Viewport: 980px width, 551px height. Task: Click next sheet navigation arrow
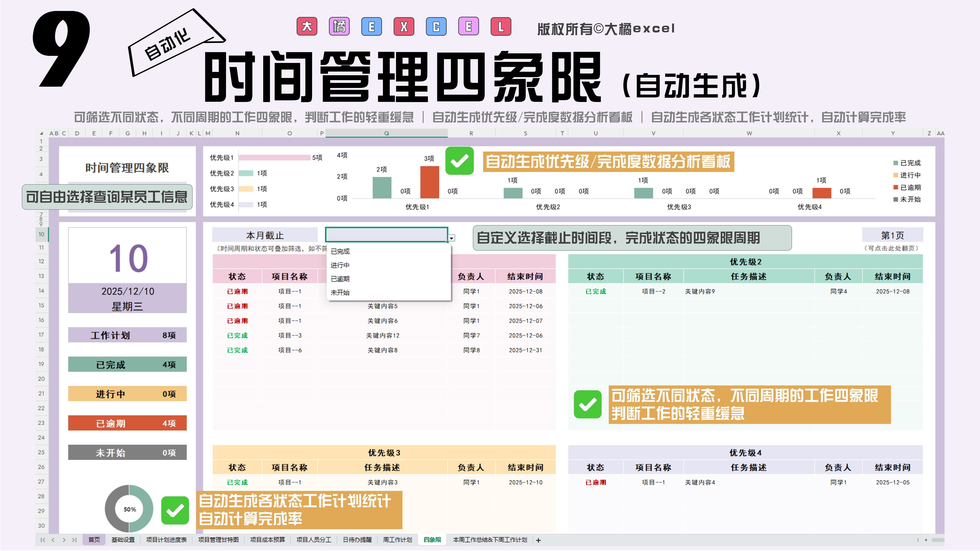(64, 540)
